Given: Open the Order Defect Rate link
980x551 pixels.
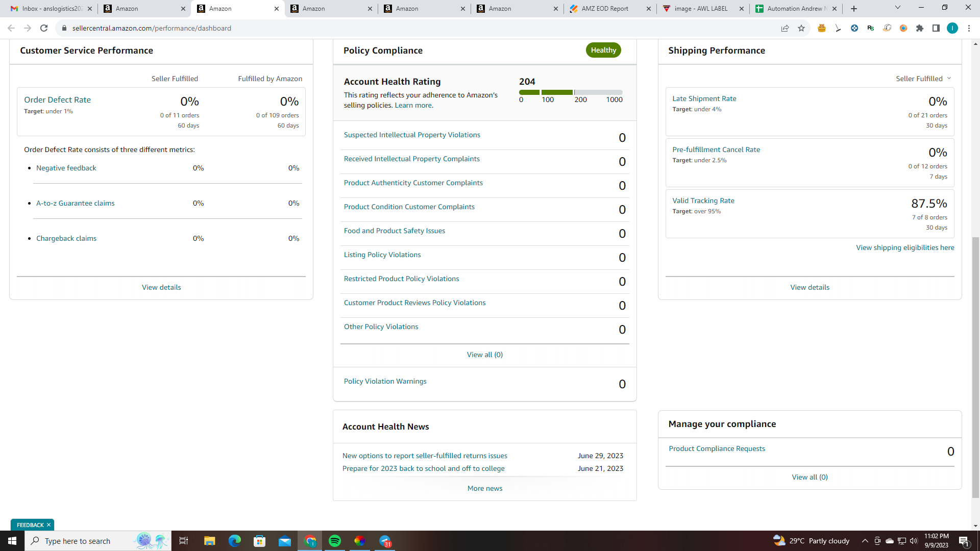Looking at the screenshot, I should tap(57, 100).
